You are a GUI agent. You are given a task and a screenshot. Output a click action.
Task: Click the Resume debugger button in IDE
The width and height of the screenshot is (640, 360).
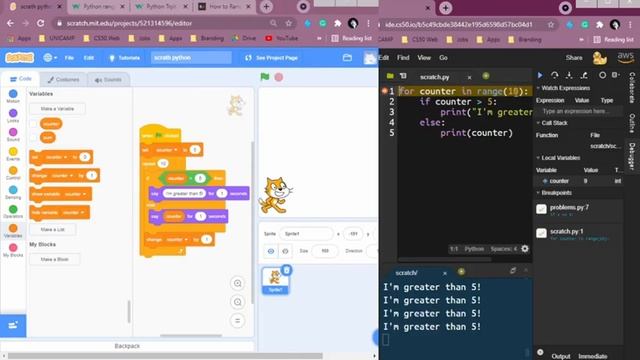point(540,75)
